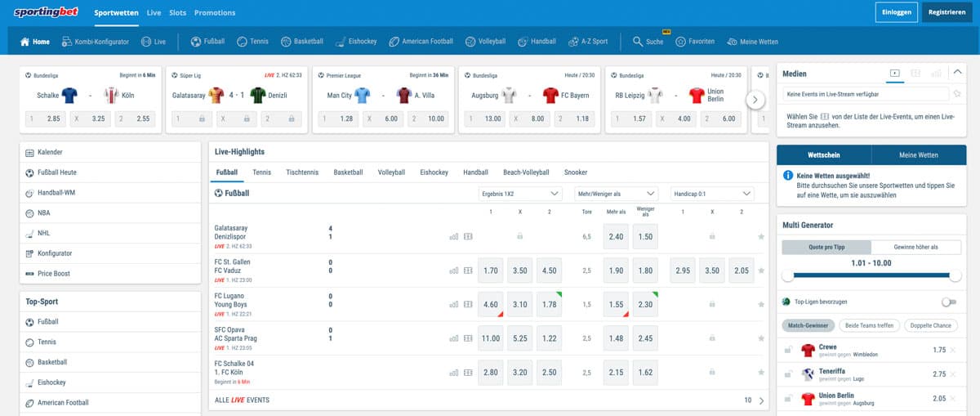This screenshot has height=416, width=980.
Task: Open the A-Z Sport list
Action: point(588,42)
